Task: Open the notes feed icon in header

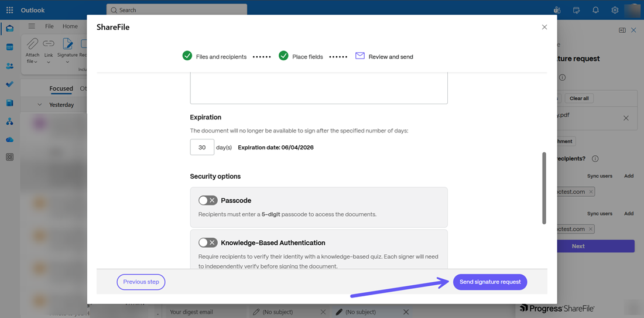Action: (x=576, y=10)
